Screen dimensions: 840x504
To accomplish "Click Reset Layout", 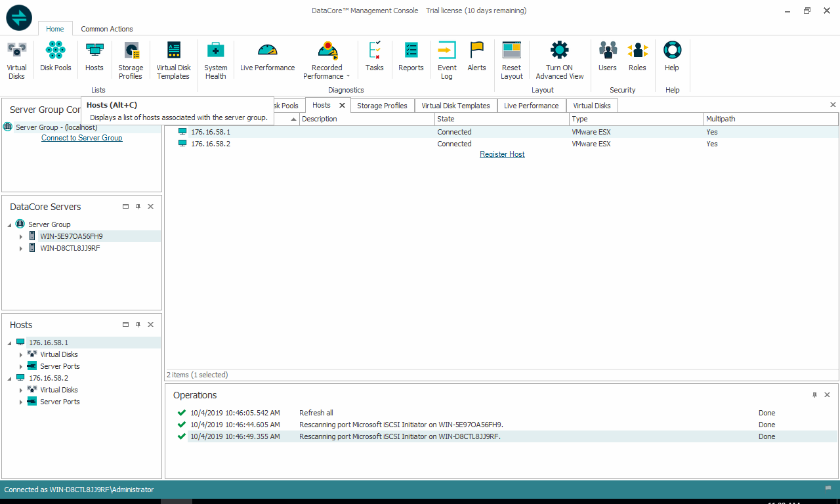I will coord(511,60).
